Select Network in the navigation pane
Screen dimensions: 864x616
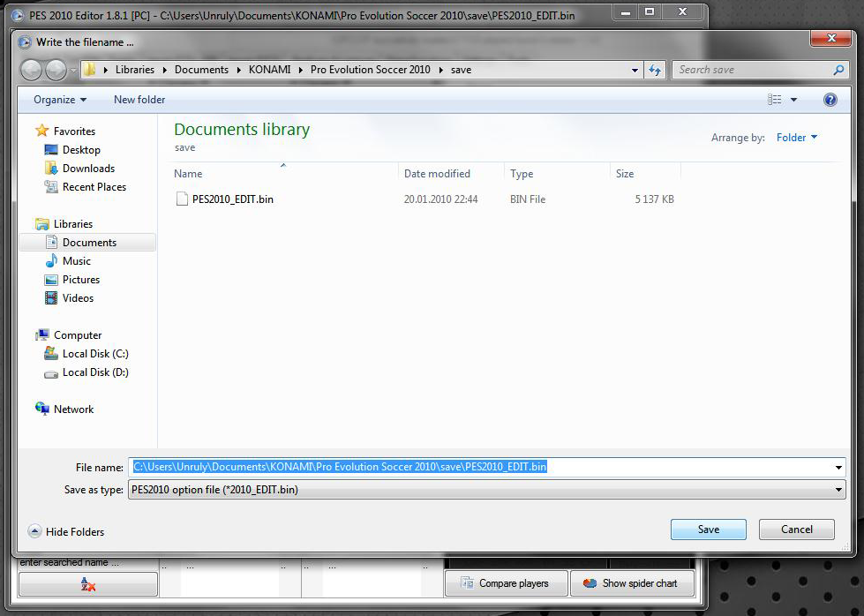pos(73,409)
